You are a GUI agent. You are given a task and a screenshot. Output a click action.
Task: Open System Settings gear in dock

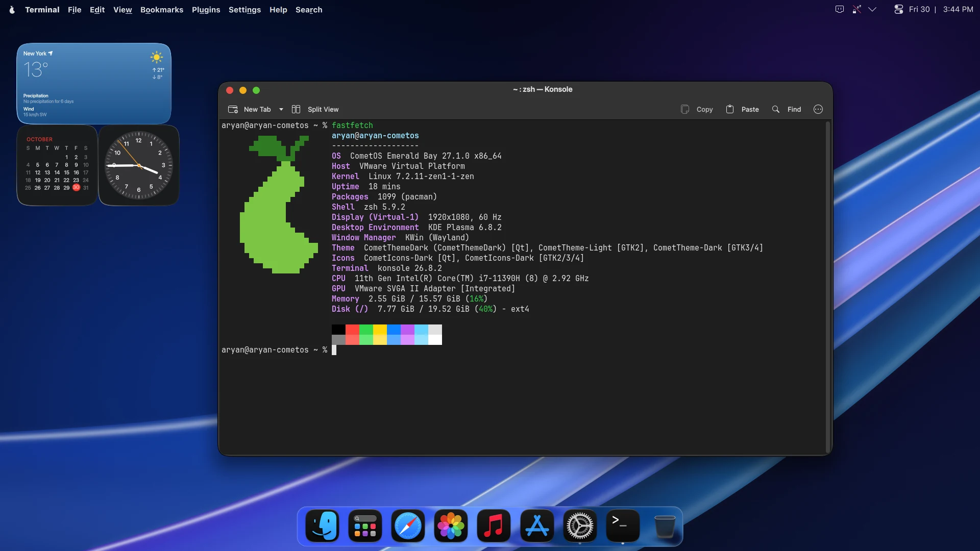(580, 526)
